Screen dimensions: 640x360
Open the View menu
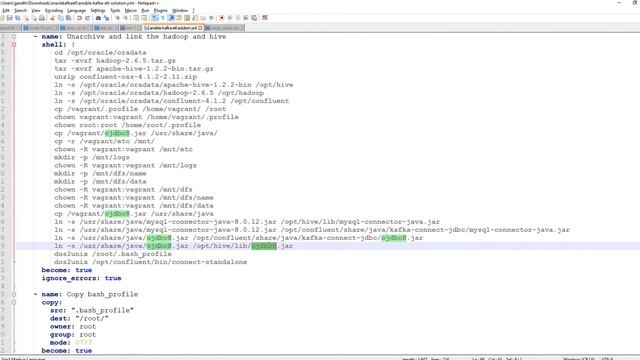tap(36, 11)
